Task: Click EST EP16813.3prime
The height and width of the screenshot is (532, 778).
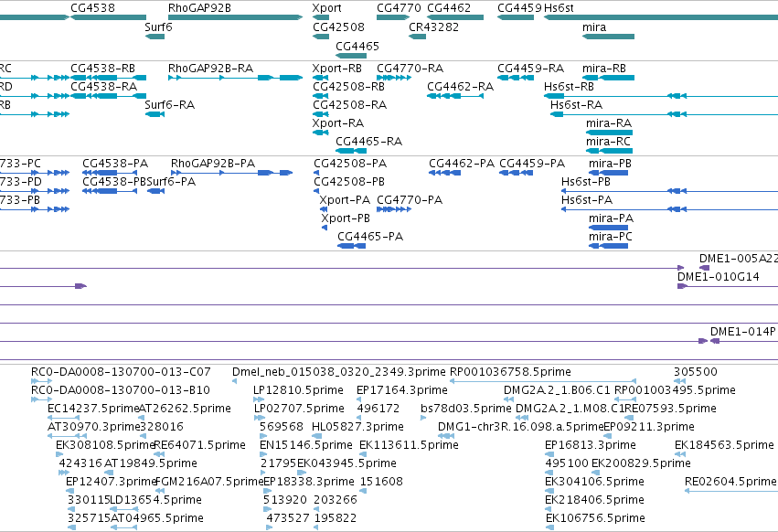Action: tap(591, 444)
